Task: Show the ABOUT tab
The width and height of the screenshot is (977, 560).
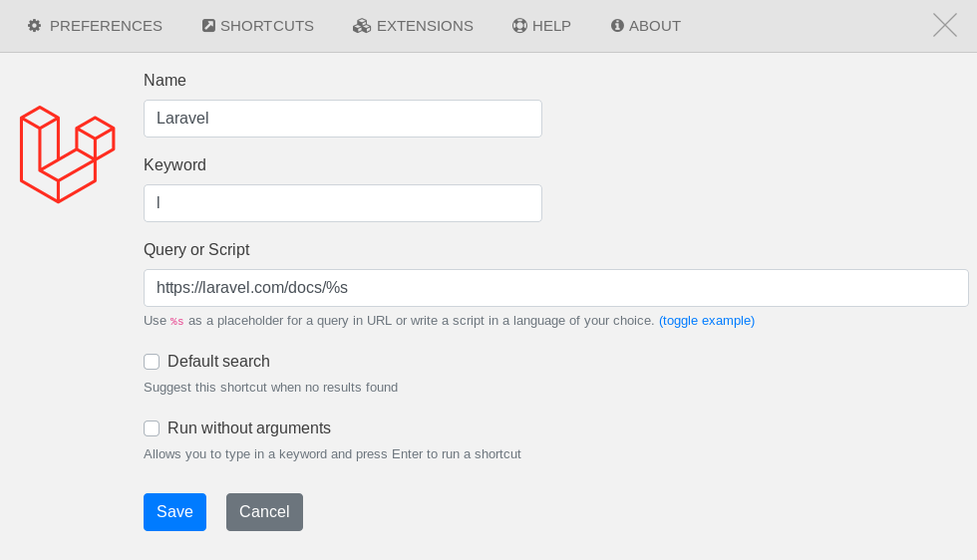Action: (646, 26)
